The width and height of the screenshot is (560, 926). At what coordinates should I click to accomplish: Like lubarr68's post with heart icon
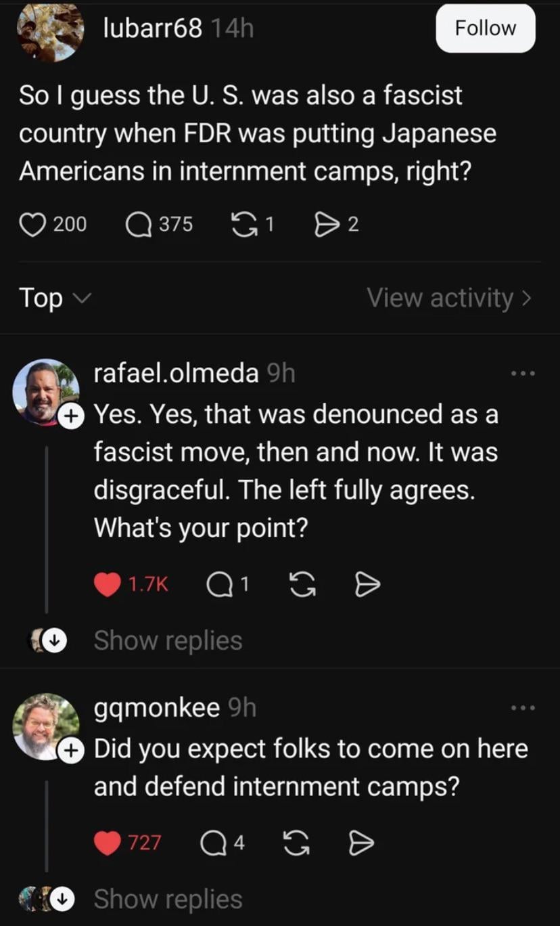pos(31,224)
